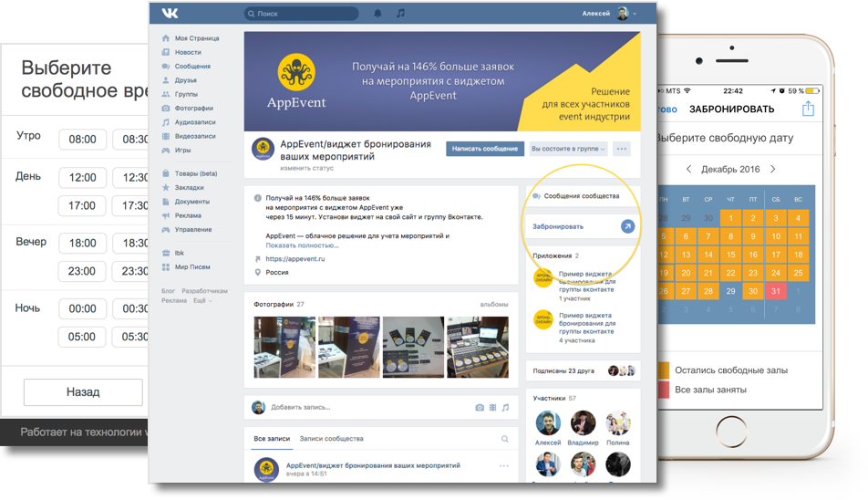
Task: Open the https://appevent.ru link
Action: point(295,258)
